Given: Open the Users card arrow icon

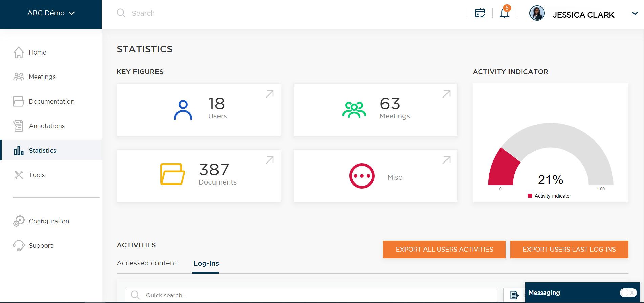Looking at the screenshot, I should pyautogui.click(x=270, y=94).
